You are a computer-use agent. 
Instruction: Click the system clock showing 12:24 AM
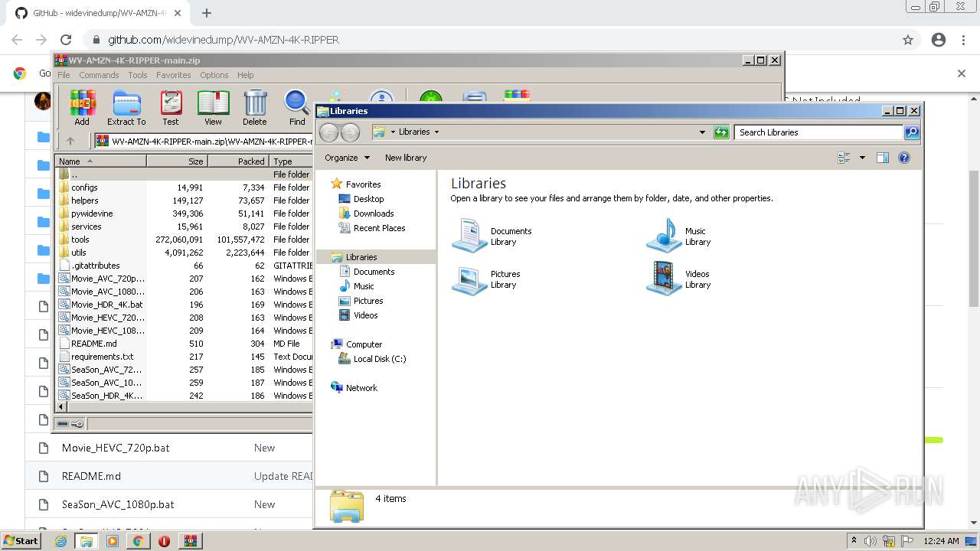[941, 541]
